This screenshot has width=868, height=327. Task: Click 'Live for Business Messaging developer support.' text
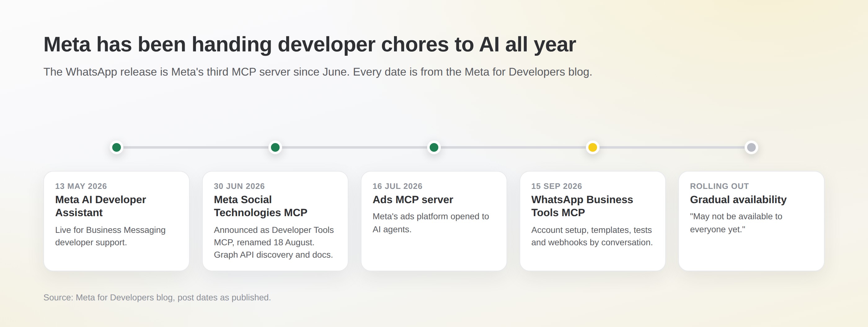[110, 236]
